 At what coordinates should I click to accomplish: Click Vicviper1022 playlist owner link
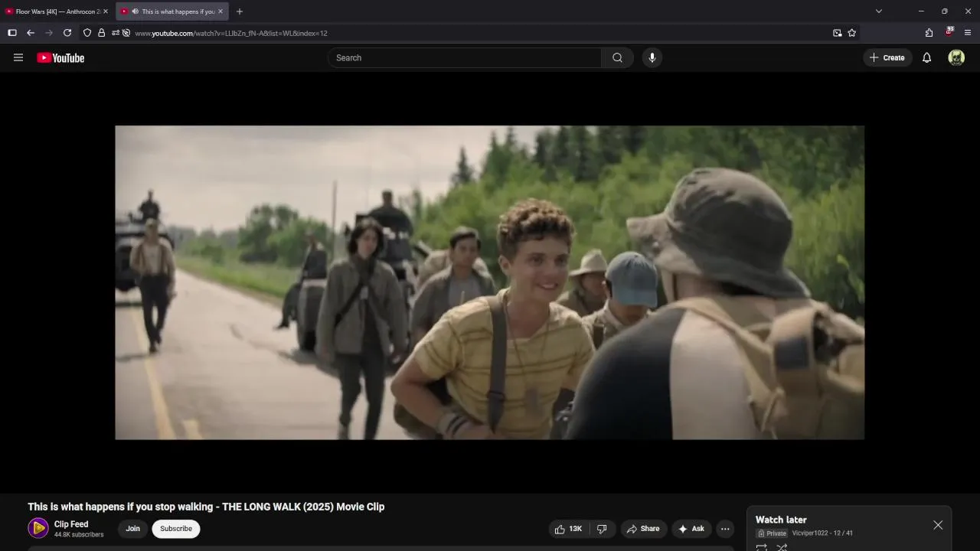(810, 533)
